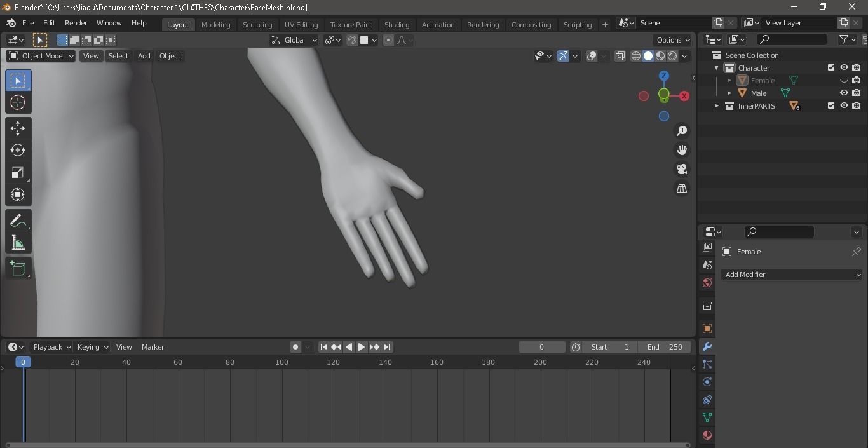868x448 pixels.
Task: Toggle proportional editing
Action: [388, 40]
